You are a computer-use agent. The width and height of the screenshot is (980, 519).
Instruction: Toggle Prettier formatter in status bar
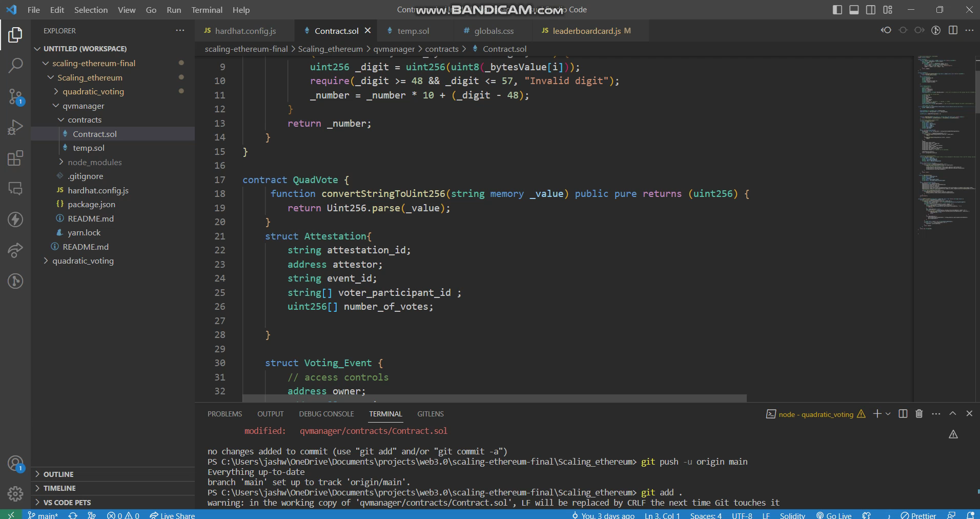coord(918,515)
